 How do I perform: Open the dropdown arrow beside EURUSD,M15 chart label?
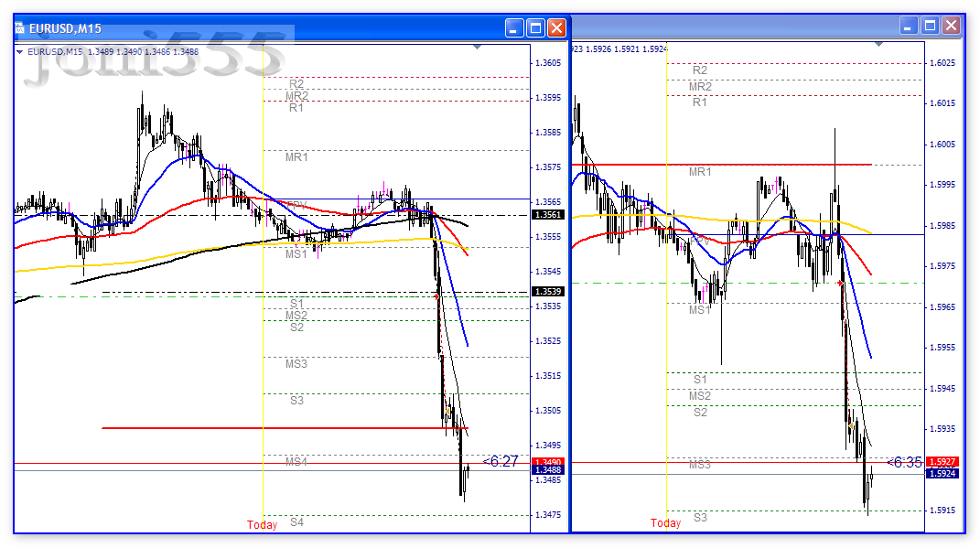pos(20,52)
